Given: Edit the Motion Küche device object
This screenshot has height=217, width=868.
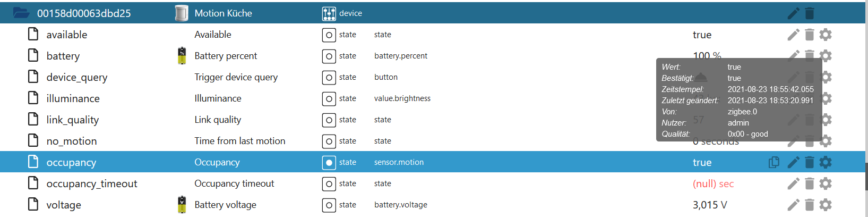Looking at the screenshot, I should click(793, 13).
